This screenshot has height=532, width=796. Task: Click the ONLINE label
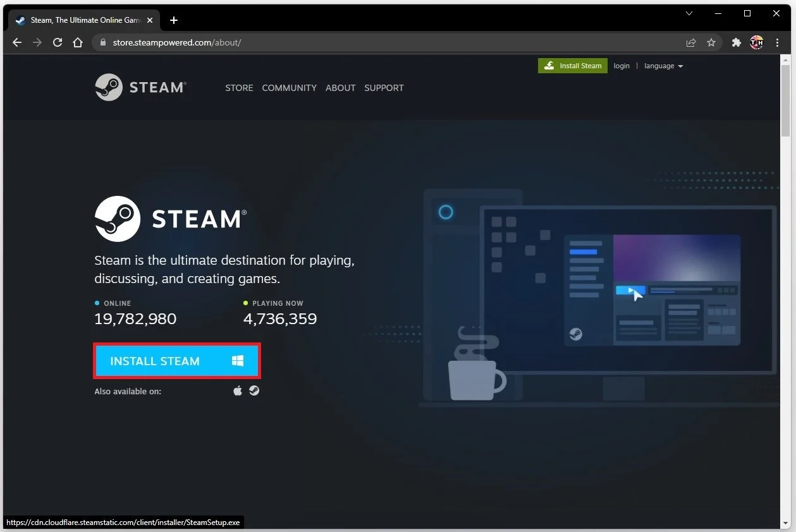coord(118,303)
